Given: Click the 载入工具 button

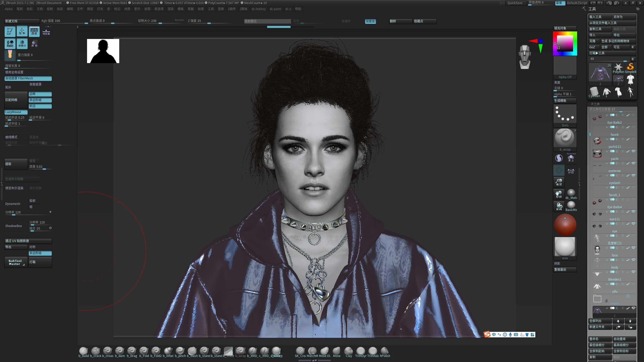Looking at the screenshot, I should pyautogui.click(x=600, y=17).
